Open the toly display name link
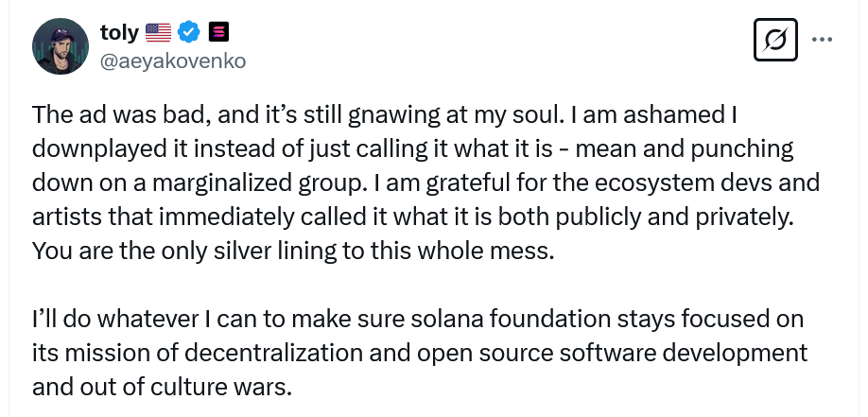Viewport: 868px width, 417px height. [118, 33]
